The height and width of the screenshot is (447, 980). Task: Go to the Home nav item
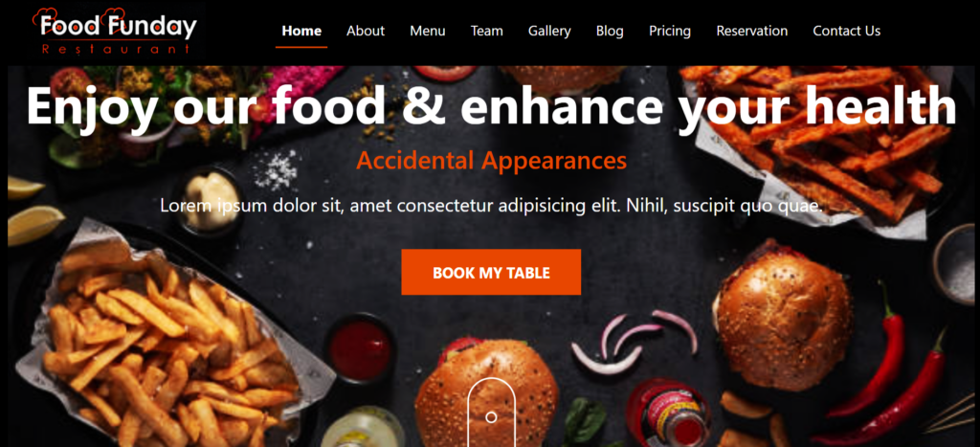(x=301, y=31)
